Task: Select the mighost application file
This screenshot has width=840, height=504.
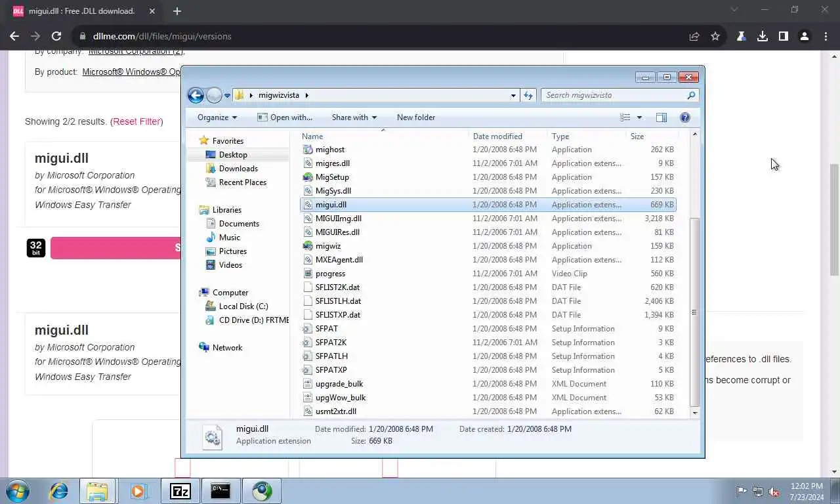Action: [x=329, y=150]
